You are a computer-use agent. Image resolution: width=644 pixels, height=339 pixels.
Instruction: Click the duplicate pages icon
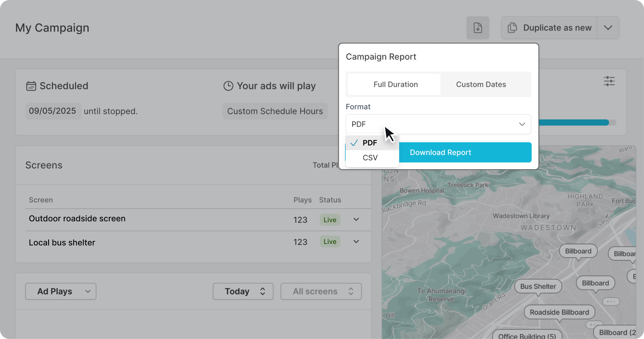[512, 28]
